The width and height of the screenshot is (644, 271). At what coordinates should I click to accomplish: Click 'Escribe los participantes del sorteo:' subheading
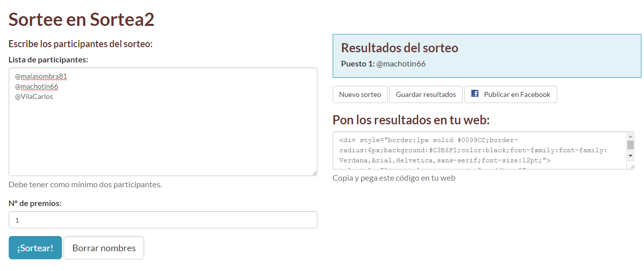pyautogui.click(x=81, y=44)
